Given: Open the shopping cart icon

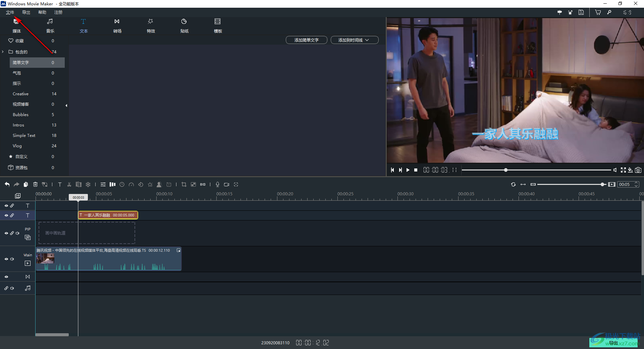Looking at the screenshot, I should [x=598, y=12].
